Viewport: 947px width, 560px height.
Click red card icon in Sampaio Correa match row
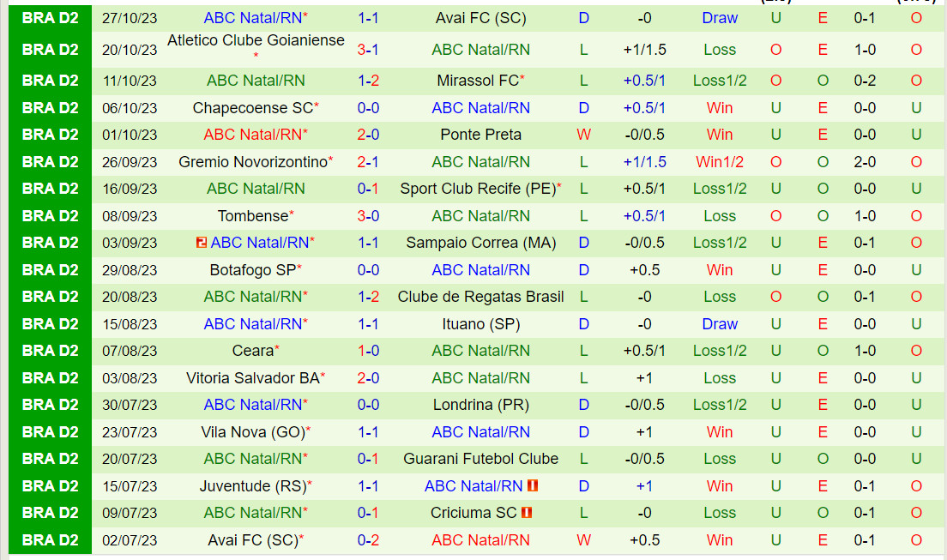point(202,243)
